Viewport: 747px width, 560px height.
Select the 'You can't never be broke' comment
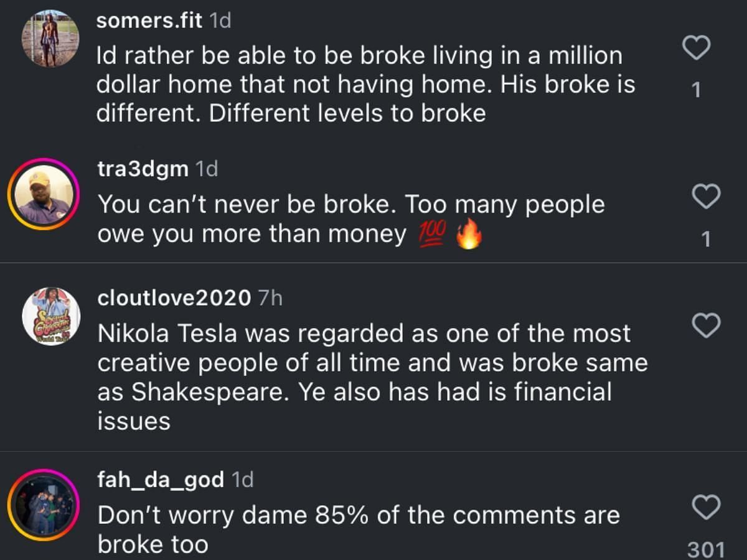tap(351, 220)
